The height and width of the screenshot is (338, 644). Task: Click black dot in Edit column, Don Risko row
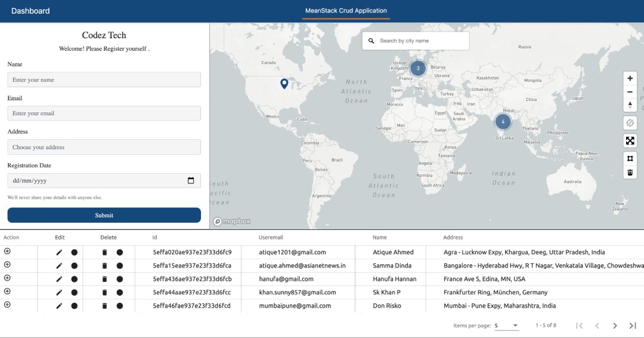point(75,306)
